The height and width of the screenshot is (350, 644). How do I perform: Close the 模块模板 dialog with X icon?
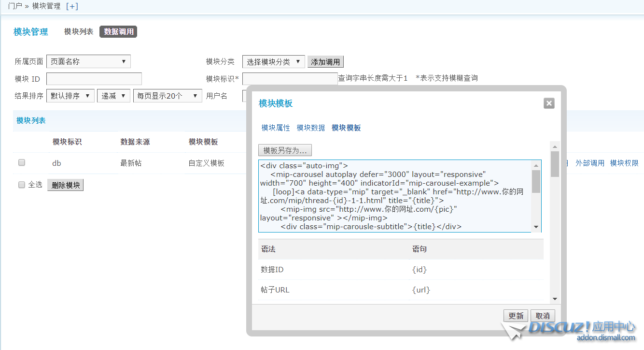[548, 103]
